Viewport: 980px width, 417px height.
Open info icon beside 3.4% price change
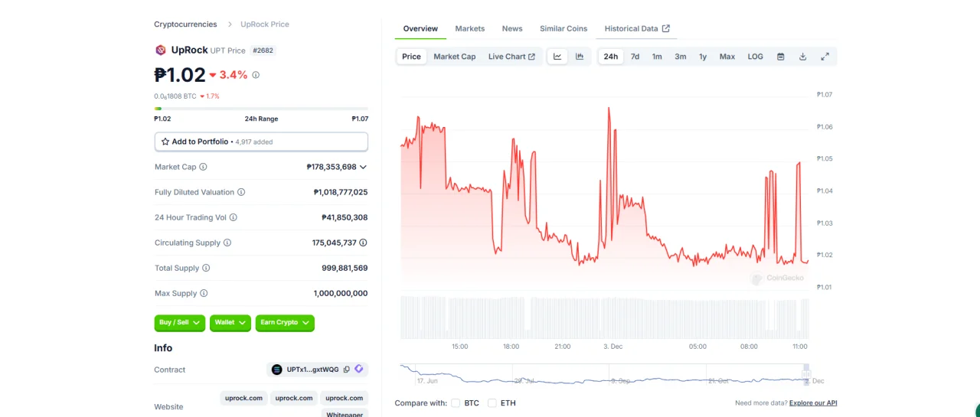256,75
